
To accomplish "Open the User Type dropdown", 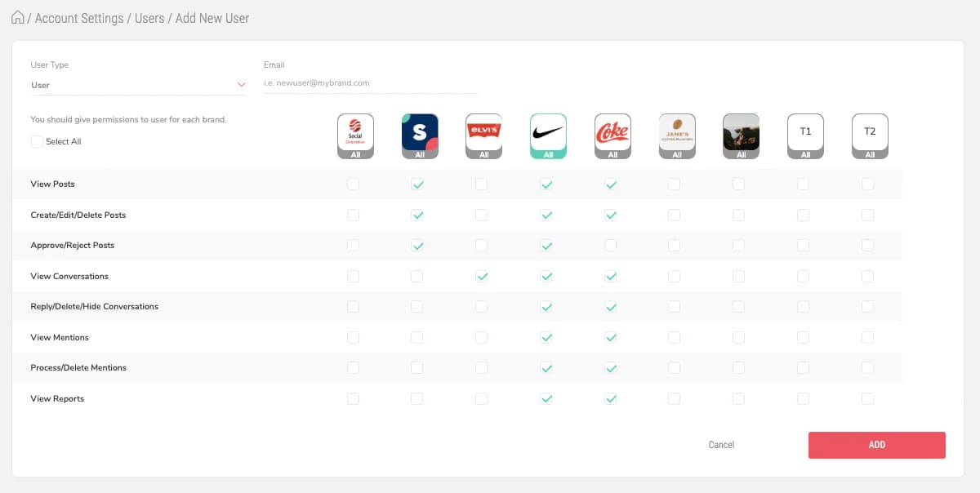I will click(x=138, y=85).
